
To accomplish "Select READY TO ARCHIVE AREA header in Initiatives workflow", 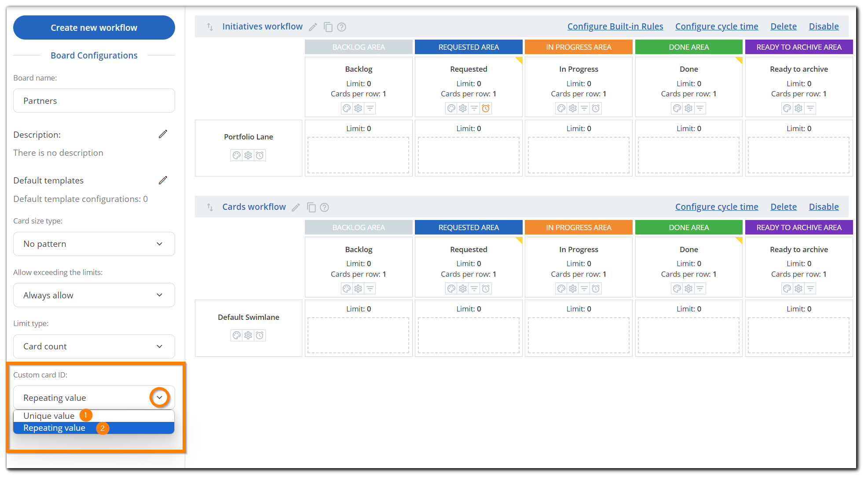I will point(799,47).
